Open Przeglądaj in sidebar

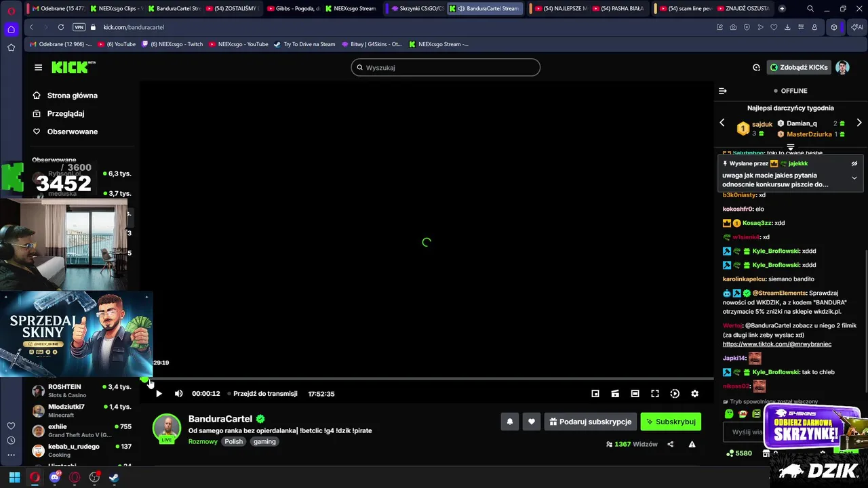pos(58,114)
